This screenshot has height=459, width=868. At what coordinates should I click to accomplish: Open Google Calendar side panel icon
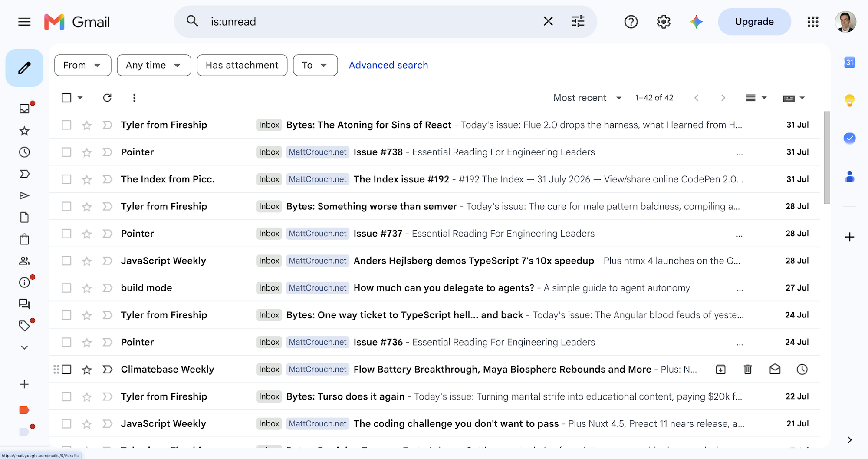(850, 63)
